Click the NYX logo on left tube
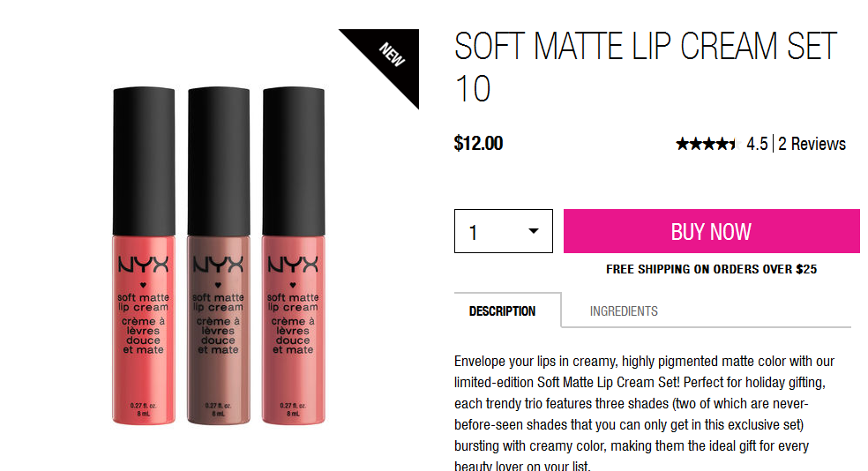The width and height of the screenshot is (868, 471). 144,265
